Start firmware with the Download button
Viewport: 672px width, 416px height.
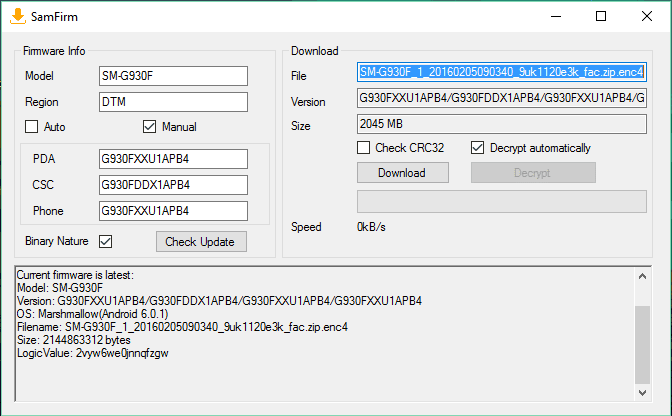[403, 173]
